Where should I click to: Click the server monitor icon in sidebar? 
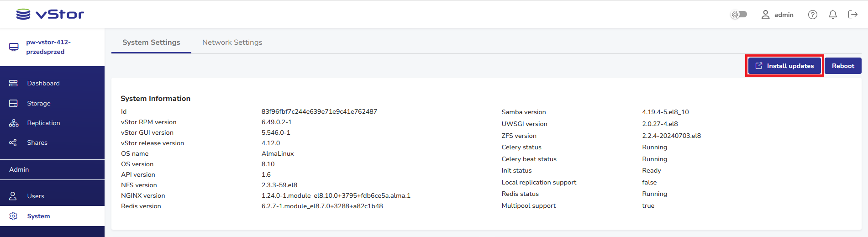[14, 47]
